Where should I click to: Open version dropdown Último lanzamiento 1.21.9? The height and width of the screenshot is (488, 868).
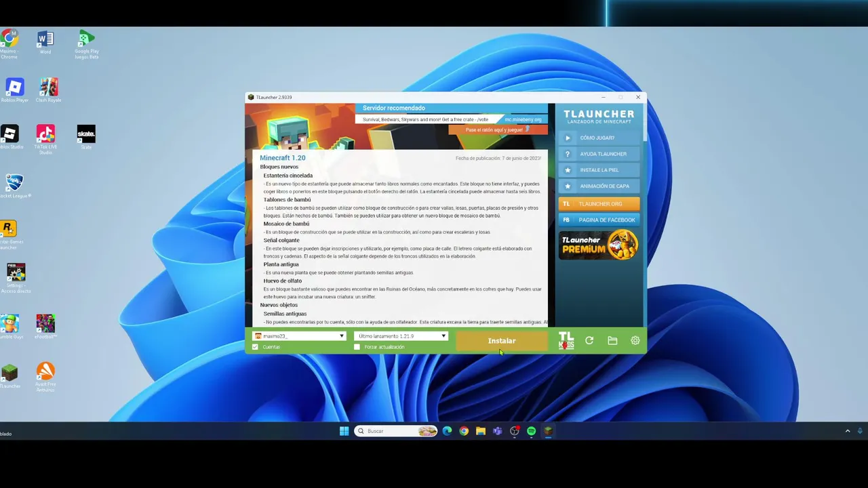401,336
